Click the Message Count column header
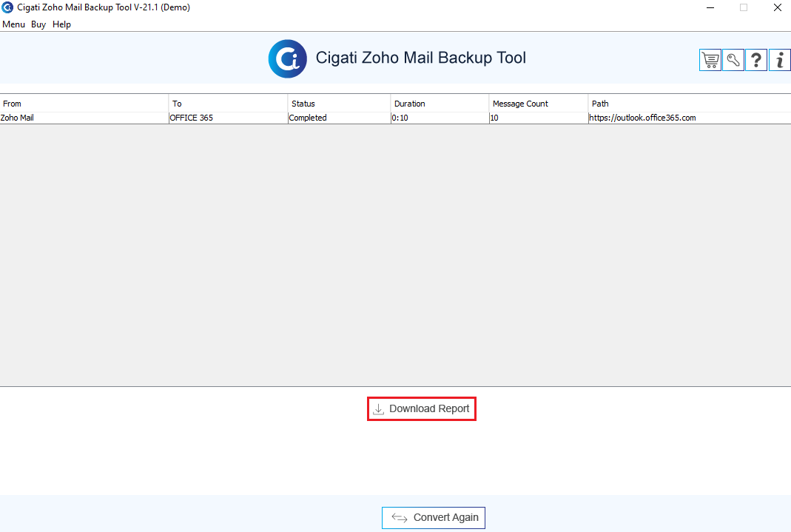Image resolution: width=791 pixels, height=532 pixels. (538, 104)
